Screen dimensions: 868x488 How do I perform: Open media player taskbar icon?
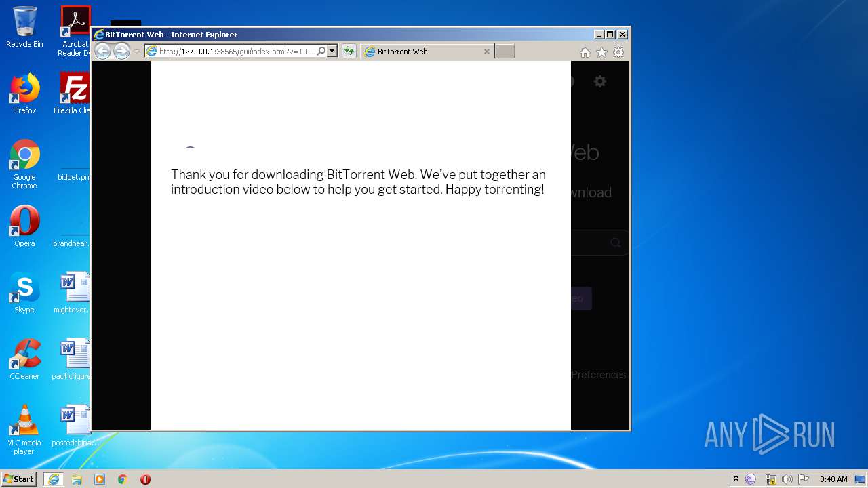[100, 479]
